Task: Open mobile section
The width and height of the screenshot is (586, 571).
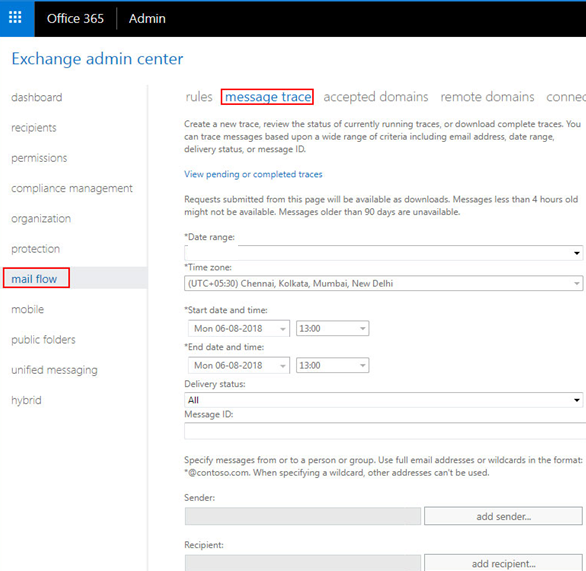Action: [28, 309]
